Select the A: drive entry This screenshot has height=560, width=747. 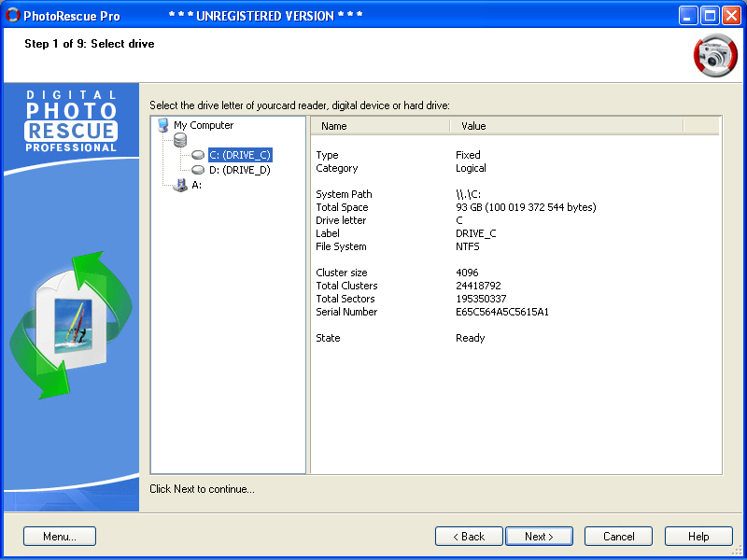(x=197, y=185)
